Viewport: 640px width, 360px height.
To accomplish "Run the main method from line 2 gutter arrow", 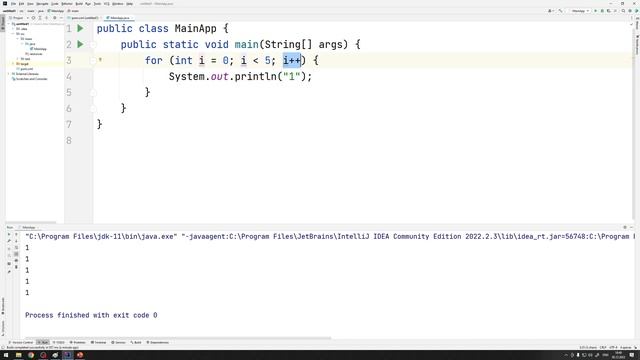I will pos(80,44).
